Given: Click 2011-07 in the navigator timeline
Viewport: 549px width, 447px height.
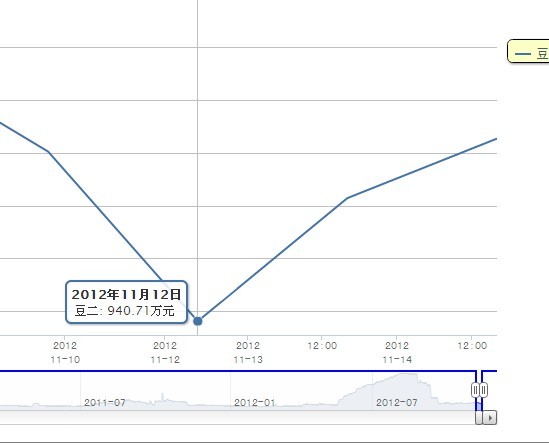Looking at the screenshot, I should click(105, 403).
